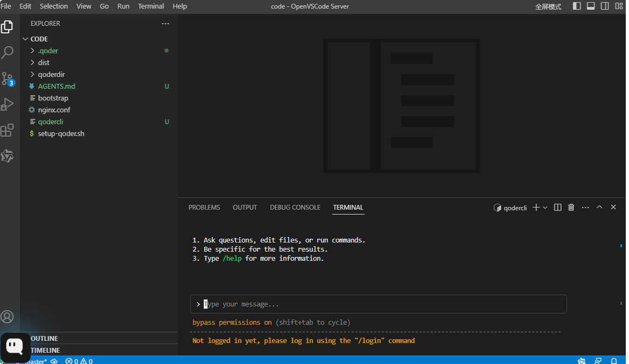This screenshot has width=629, height=364.
Task: Open the Extensions view
Action: click(8, 130)
